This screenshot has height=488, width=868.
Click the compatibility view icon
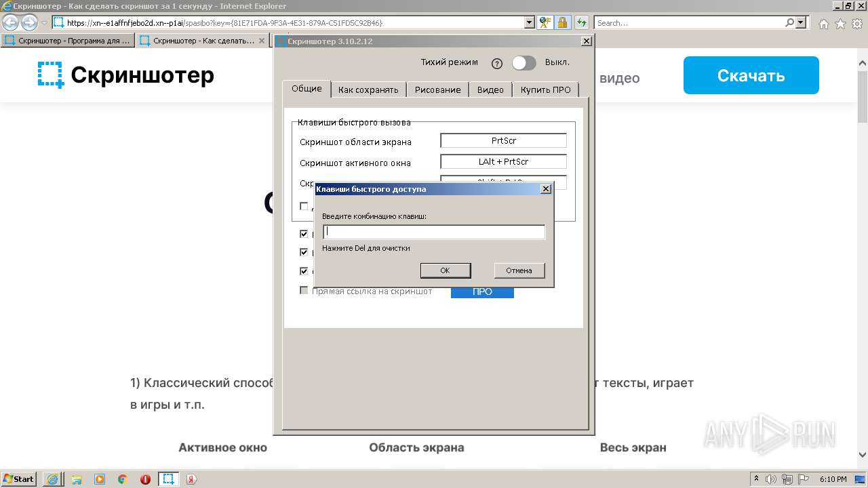pos(545,22)
